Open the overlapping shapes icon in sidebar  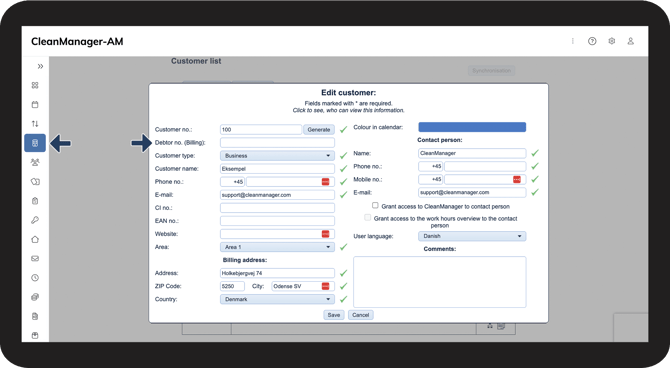(x=35, y=182)
